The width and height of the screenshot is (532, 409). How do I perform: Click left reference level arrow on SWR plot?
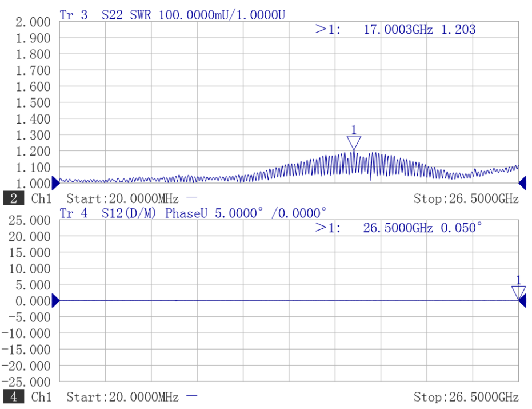55,184
